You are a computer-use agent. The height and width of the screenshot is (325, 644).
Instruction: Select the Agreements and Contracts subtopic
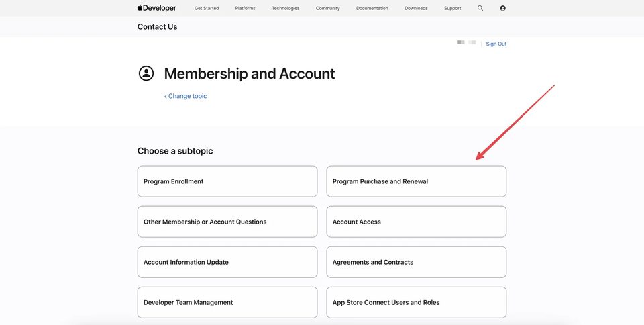[x=417, y=262]
